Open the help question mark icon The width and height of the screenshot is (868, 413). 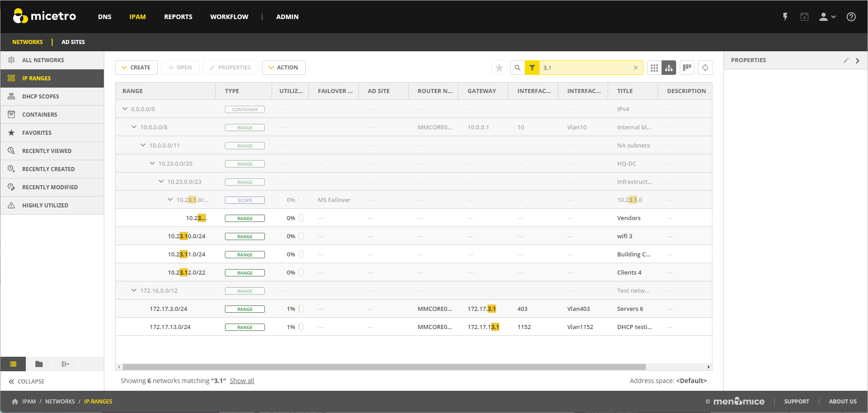[851, 17]
